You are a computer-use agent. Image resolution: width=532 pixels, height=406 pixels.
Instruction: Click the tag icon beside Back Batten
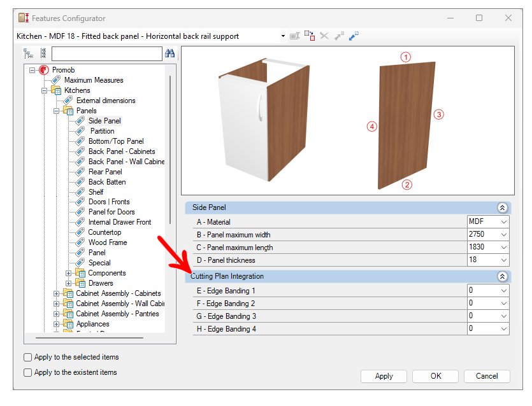(x=80, y=182)
